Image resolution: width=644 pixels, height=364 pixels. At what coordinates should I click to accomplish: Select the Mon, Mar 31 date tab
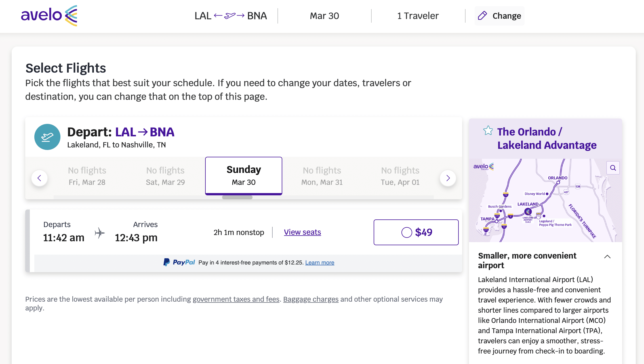pyautogui.click(x=322, y=176)
